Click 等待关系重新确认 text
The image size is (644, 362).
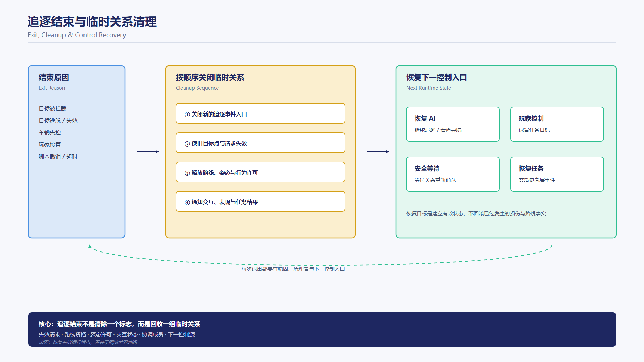[x=435, y=180]
